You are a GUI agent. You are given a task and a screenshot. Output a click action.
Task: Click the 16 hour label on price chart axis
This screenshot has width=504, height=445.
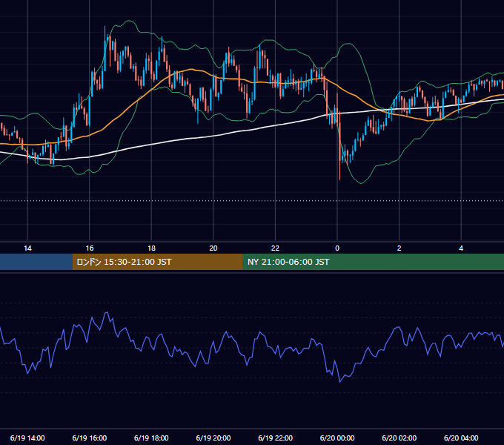click(x=90, y=248)
